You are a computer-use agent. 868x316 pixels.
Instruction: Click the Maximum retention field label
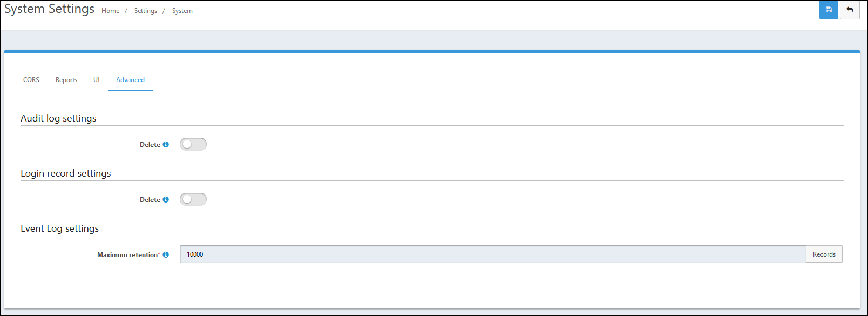tap(128, 254)
